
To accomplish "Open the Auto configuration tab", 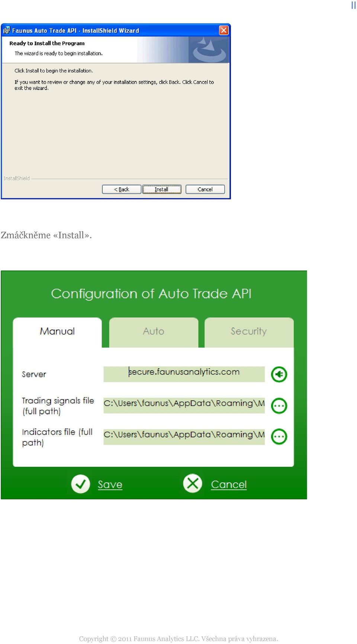I will [154, 332].
